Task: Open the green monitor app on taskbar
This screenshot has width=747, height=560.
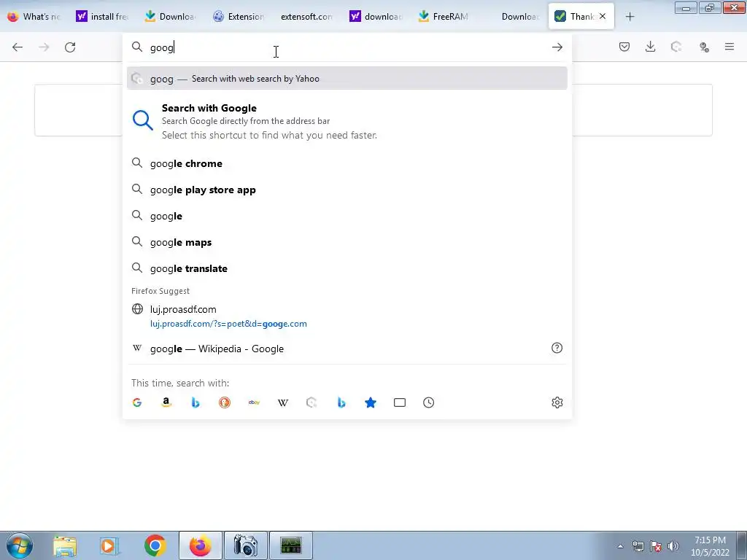Action: pyautogui.click(x=290, y=545)
